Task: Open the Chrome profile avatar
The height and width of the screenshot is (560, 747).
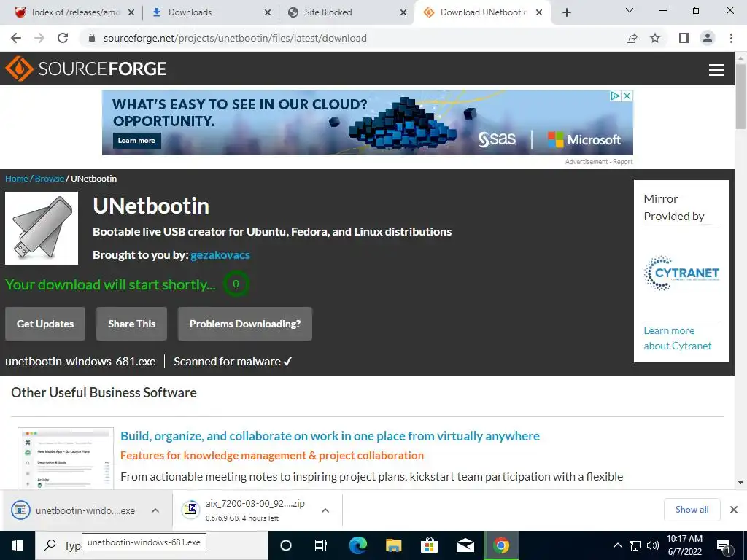Action: click(708, 38)
